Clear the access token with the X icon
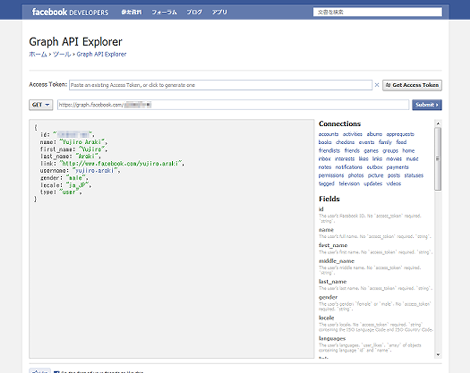Viewport: 470px width, 373px height. tap(377, 85)
